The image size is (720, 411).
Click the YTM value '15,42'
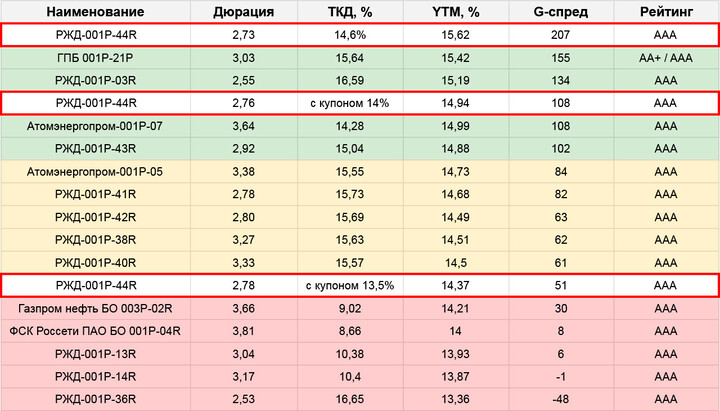coord(456,58)
